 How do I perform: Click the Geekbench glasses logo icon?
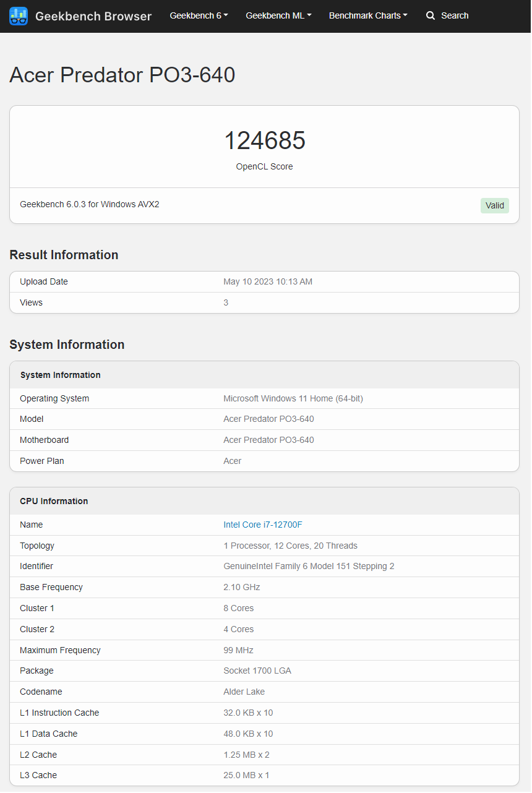tap(19, 16)
